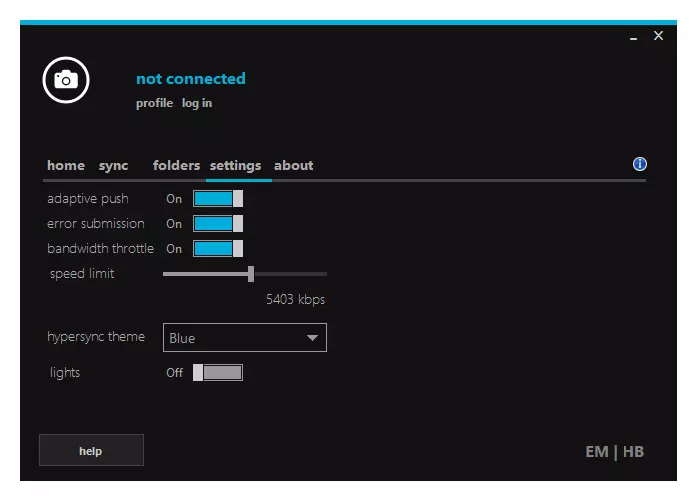This screenshot has height=501, width=697.
Task: Open the profile link
Action: point(154,104)
